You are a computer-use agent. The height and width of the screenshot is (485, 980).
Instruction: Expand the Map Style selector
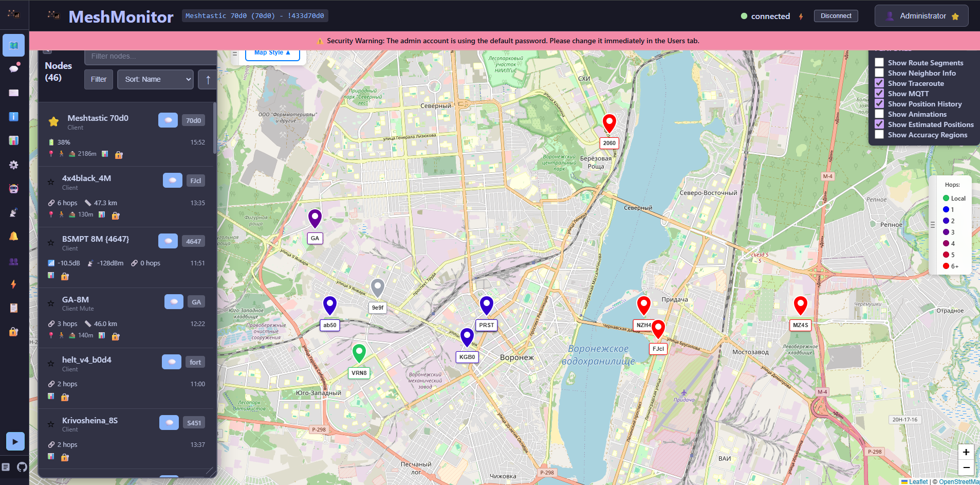pyautogui.click(x=272, y=53)
